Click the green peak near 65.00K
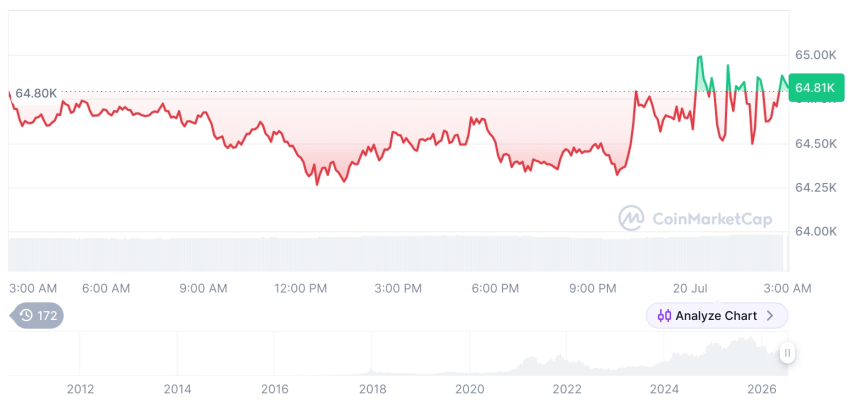 point(700,57)
